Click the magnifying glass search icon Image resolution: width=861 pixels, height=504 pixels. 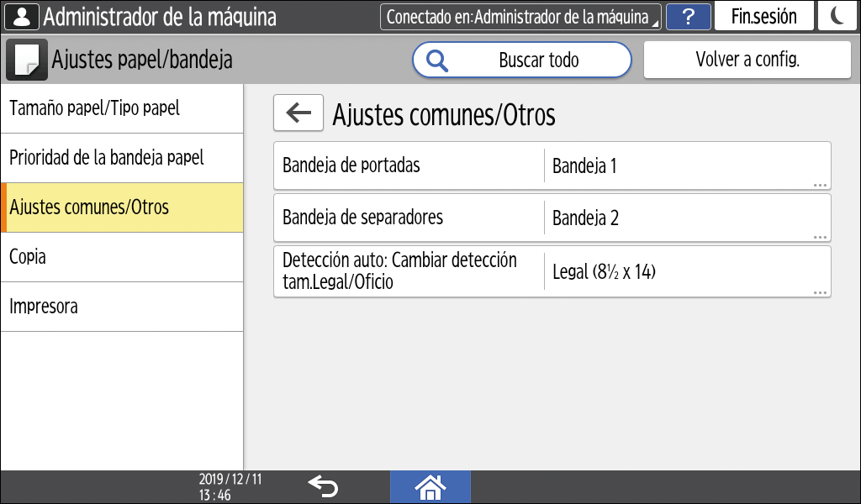pos(438,60)
